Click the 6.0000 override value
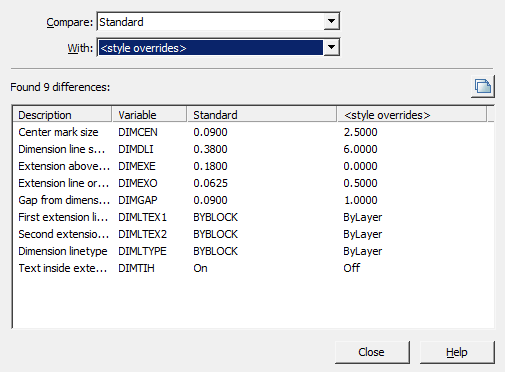The width and height of the screenshot is (505, 372). tap(360, 149)
